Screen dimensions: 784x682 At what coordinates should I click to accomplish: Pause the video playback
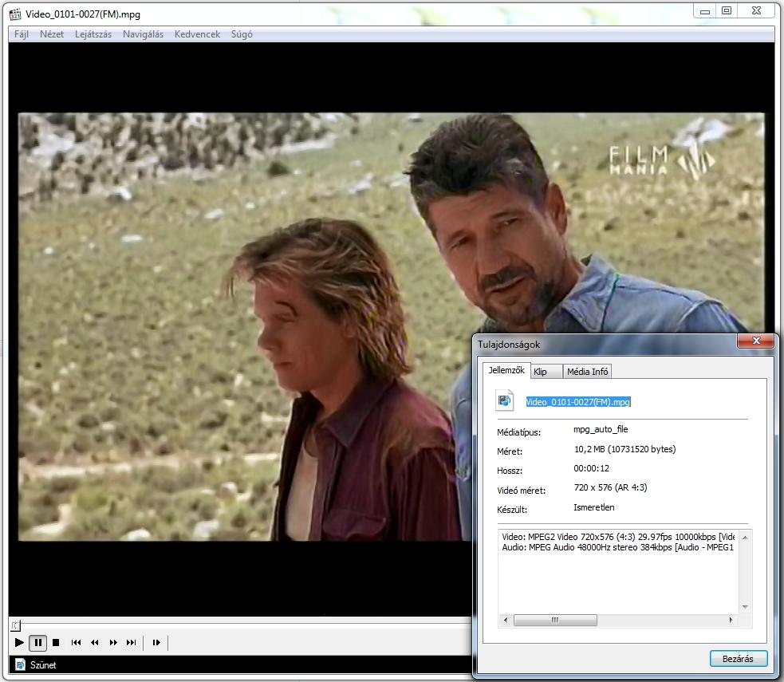coord(37,642)
